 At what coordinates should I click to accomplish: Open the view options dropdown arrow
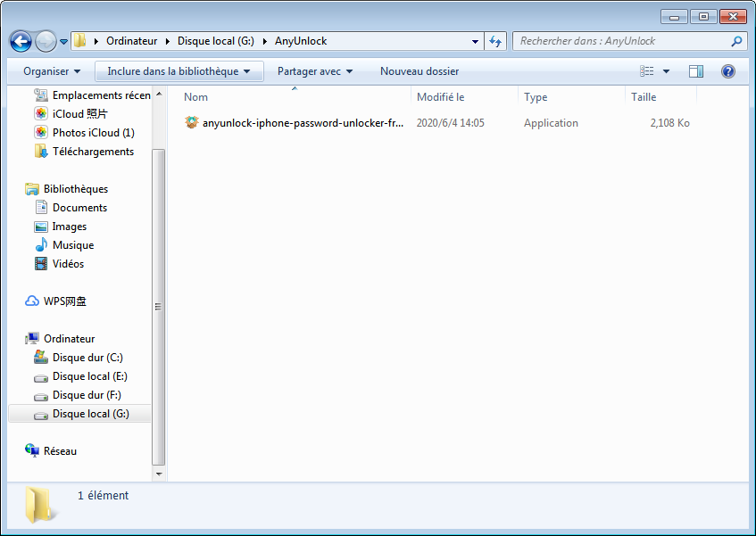pos(667,71)
